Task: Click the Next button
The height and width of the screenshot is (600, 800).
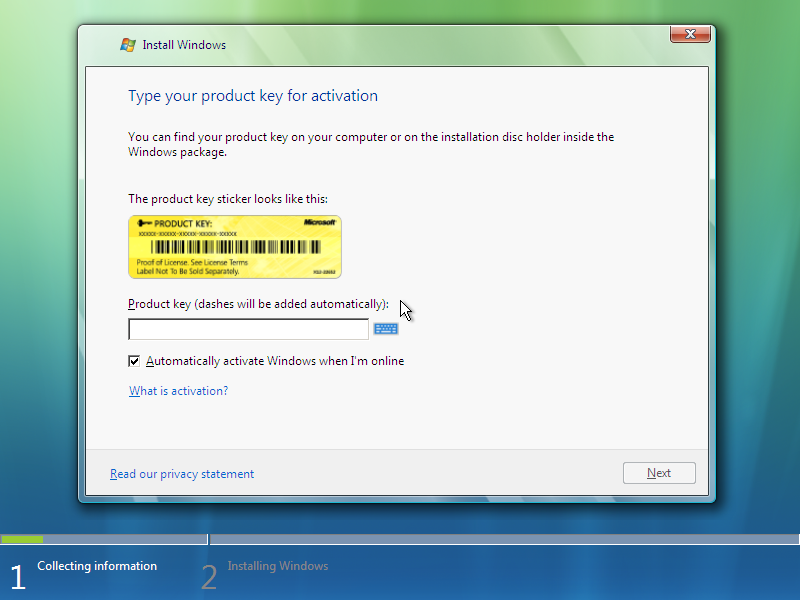Action: pyautogui.click(x=659, y=473)
